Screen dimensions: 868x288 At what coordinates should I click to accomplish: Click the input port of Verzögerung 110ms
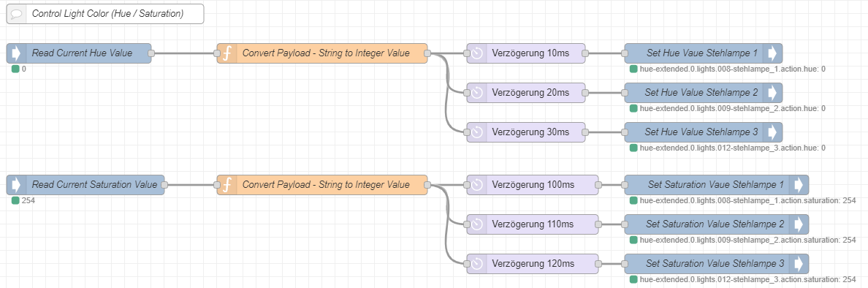point(467,224)
